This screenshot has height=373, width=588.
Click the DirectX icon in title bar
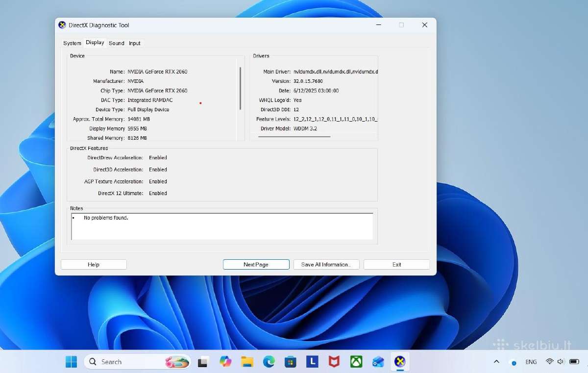click(62, 25)
